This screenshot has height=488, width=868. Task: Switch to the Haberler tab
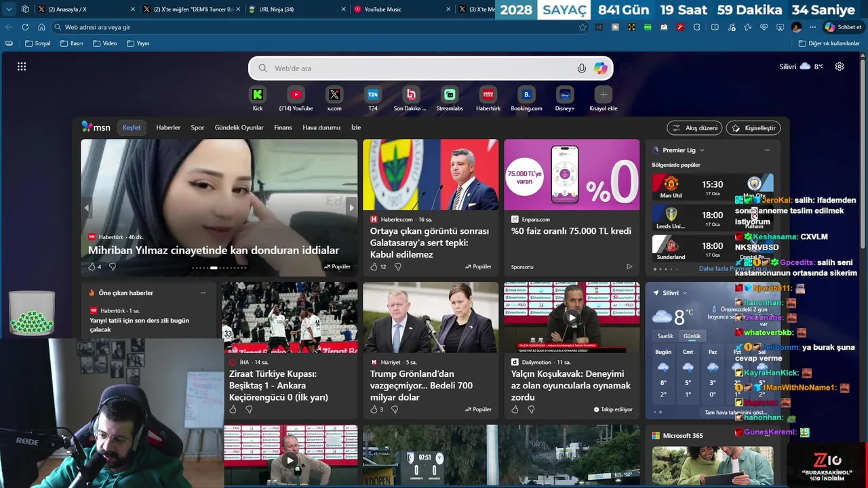tap(168, 127)
